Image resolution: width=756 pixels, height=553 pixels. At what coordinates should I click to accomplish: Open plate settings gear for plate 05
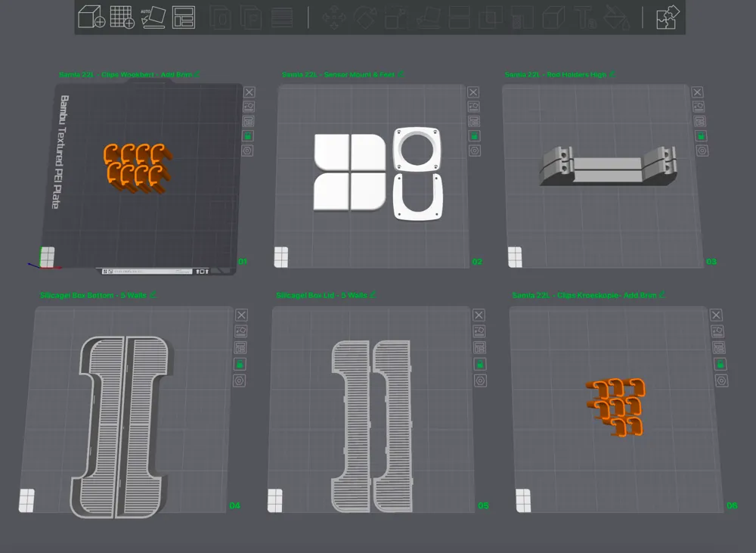click(x=480, y=381)
